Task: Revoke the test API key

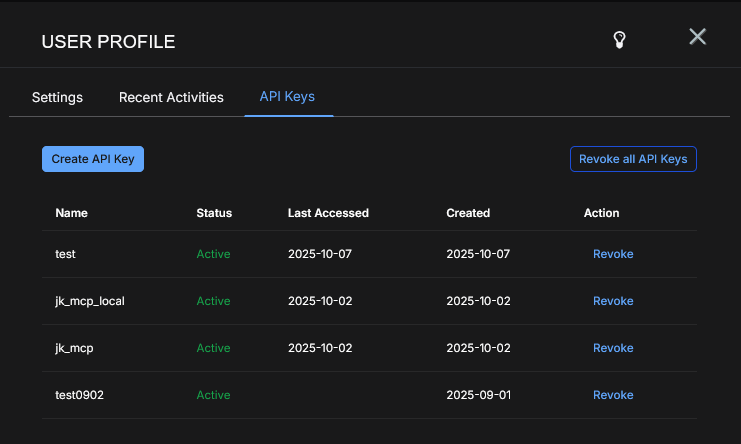Action: [x=613, y=254]
